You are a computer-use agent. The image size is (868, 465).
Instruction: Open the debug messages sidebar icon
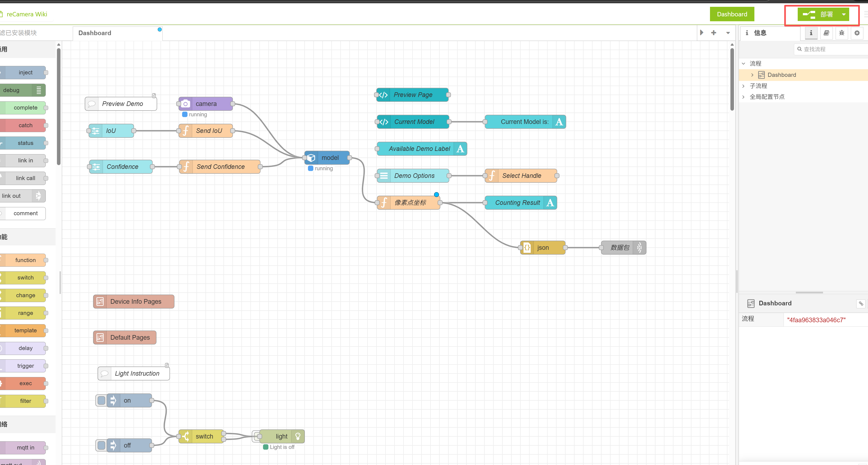coord(841,33)
